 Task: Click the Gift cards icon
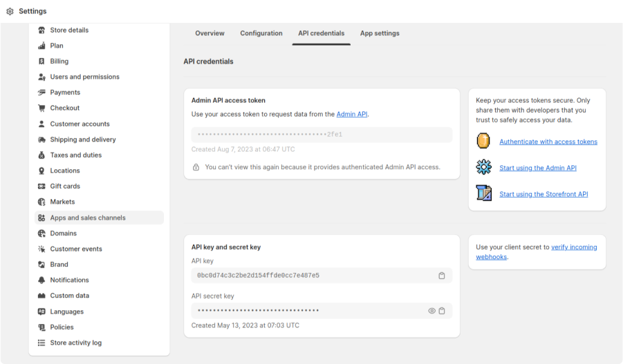[x=41, y=186]
